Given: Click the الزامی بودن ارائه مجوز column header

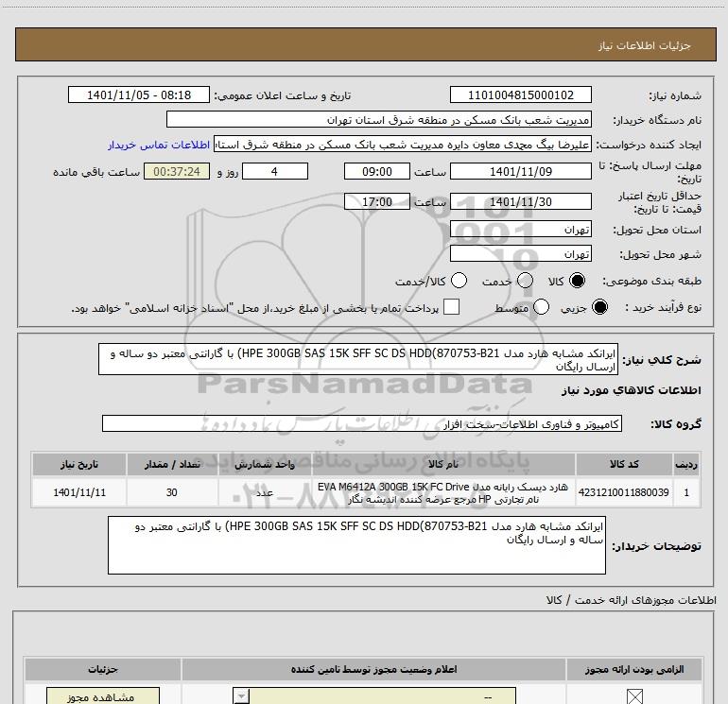Looking at the screenshot, I should (634, 670).
